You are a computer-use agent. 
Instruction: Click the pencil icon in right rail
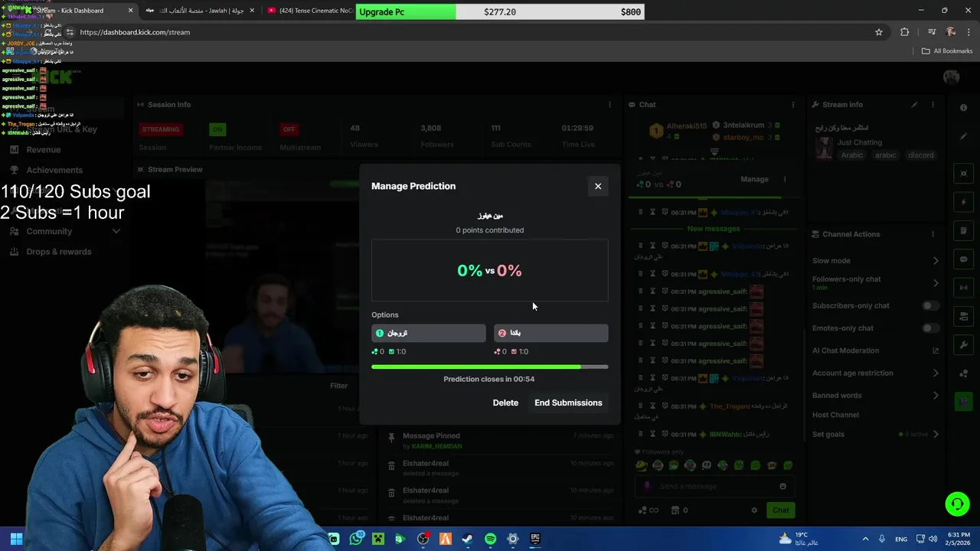964,136
